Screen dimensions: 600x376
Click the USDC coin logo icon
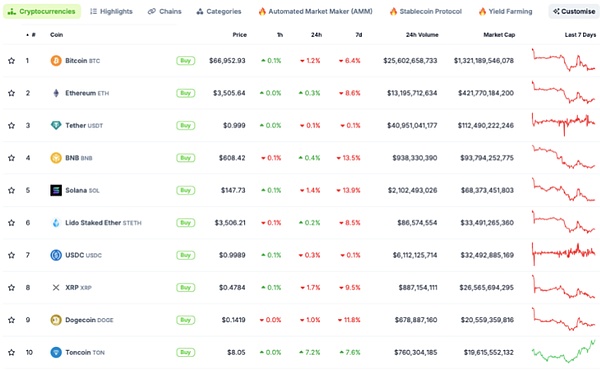(x=56, y=255)
